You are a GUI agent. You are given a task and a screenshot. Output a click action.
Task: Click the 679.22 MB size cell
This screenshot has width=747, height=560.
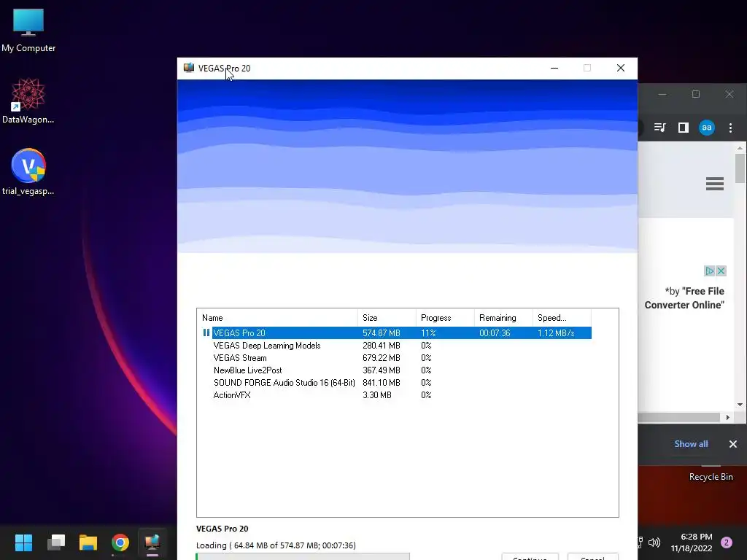click(x=381, y=357)
